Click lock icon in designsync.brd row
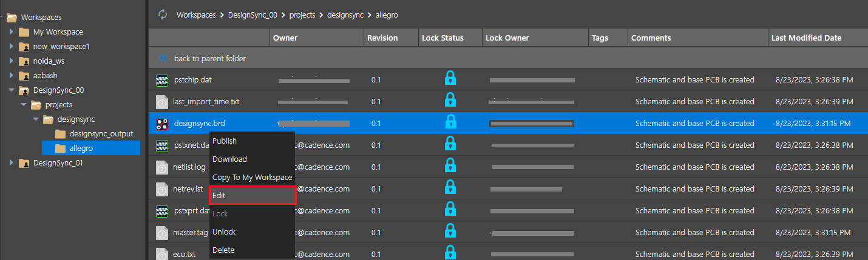Screen dimensions: 868x260 point(450,121)
